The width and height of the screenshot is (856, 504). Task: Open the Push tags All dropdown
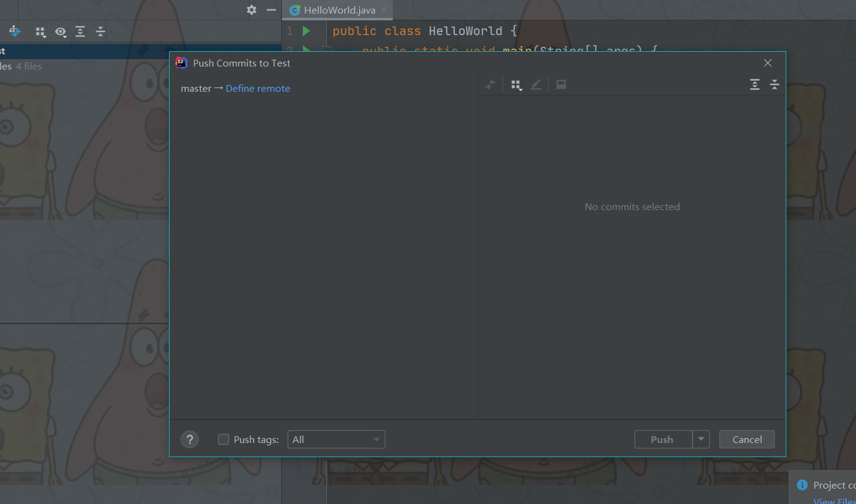337,439
